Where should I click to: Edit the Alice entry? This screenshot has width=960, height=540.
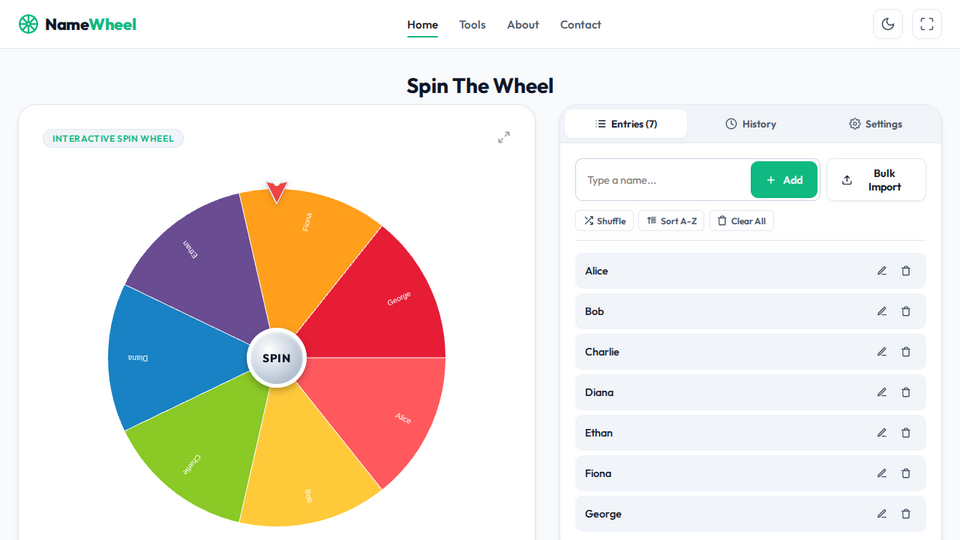(882, 271)
